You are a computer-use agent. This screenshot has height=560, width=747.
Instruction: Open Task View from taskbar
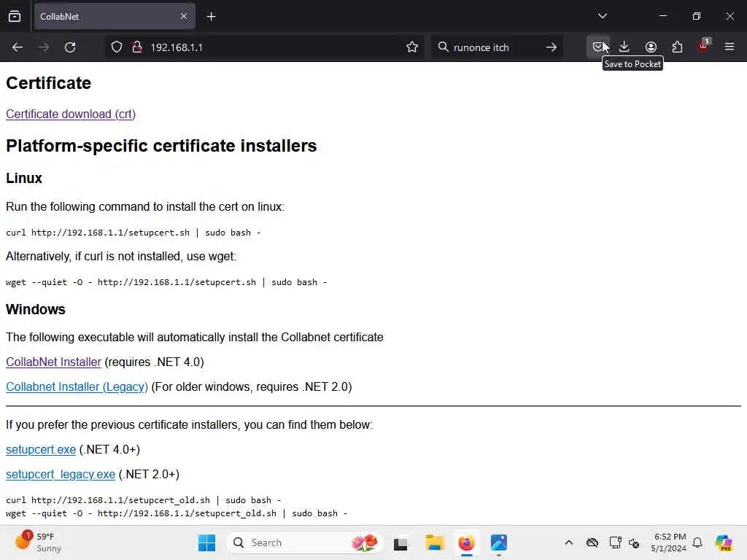click(400, 542)
